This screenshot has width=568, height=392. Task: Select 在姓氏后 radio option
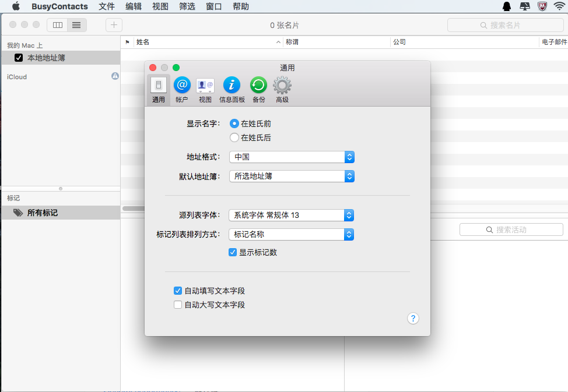pyautogui.click(x=234, y=137)
